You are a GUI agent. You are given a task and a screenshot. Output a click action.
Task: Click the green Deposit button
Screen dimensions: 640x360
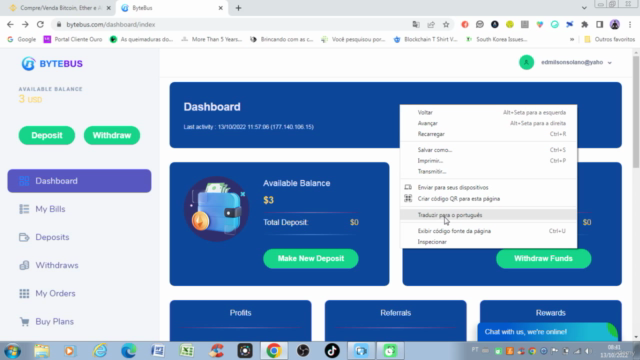point(47,136)
